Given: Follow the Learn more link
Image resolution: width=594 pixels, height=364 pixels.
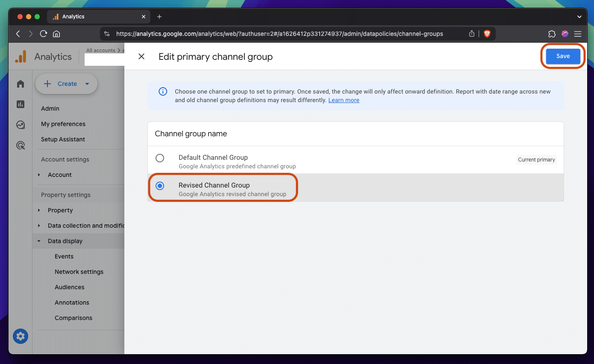Looking at the screenshot, I should pos(344,100).
